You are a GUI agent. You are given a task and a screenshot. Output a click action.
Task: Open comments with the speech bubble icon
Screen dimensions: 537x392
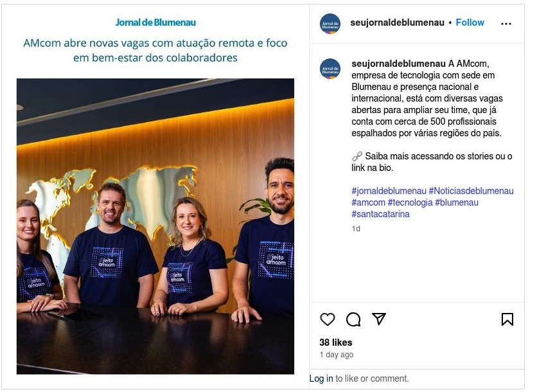click(x=353, y=319)
